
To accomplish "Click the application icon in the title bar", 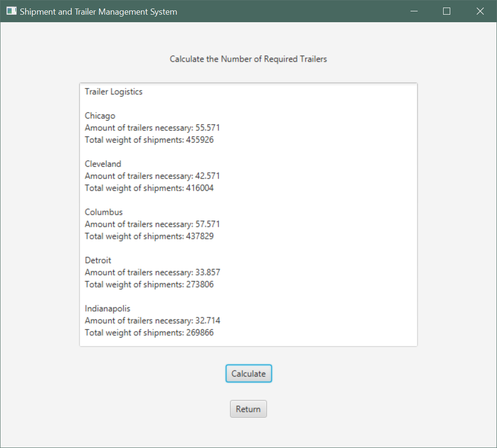I will click(x=11, y=11).
